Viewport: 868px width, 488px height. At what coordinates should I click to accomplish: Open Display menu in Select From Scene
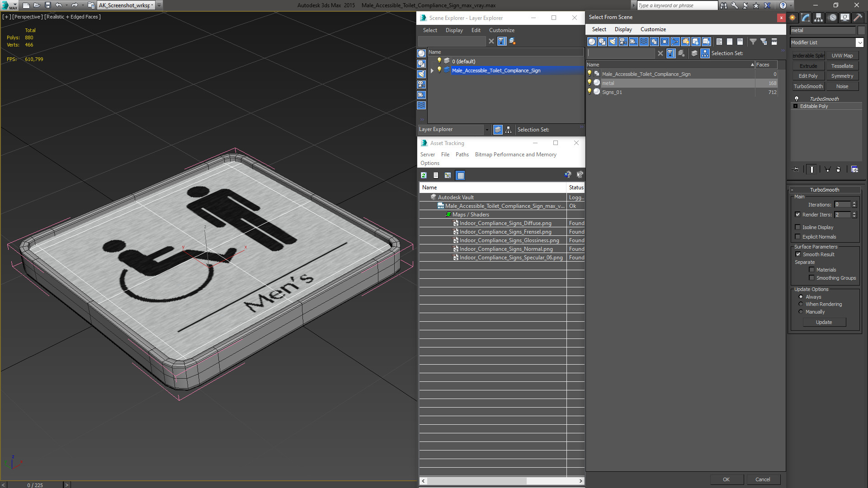point(623,29)
